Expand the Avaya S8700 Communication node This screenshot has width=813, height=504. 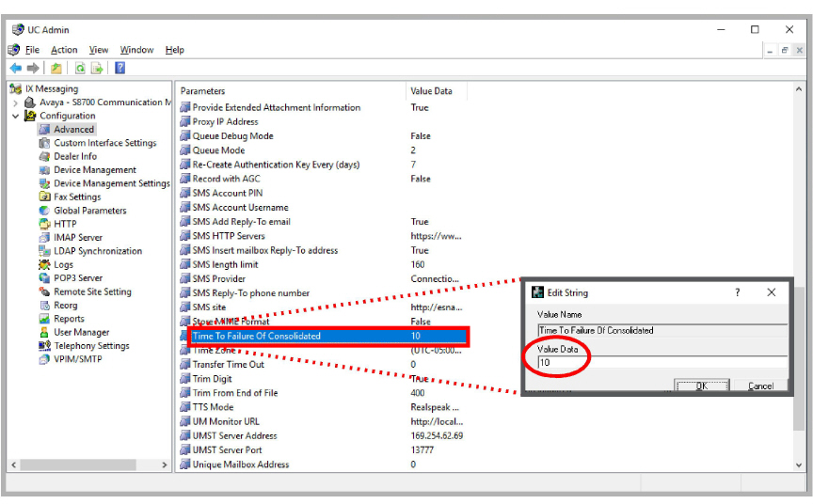click(x=16, y=102)
